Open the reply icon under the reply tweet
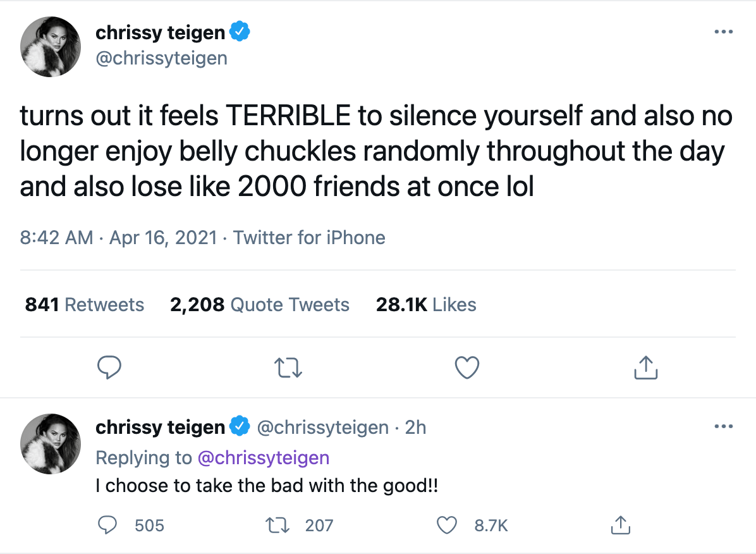 (107, 525)
